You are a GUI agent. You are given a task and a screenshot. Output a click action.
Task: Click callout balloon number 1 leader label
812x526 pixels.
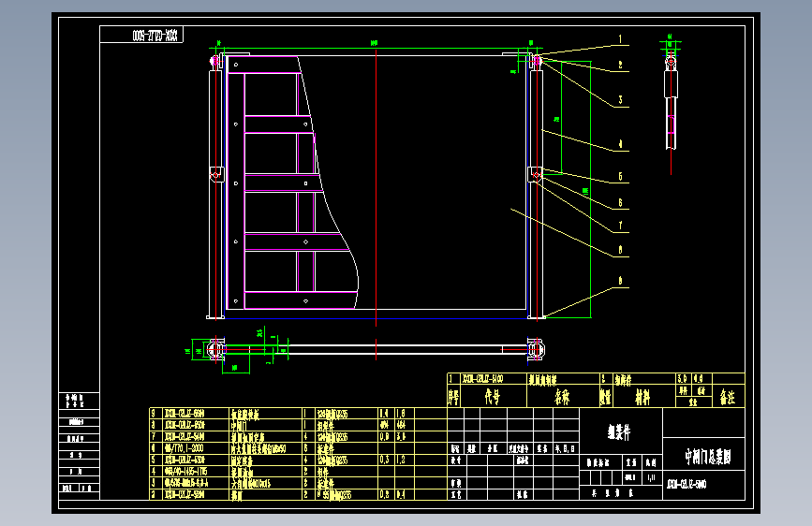[x=620, y=38]
